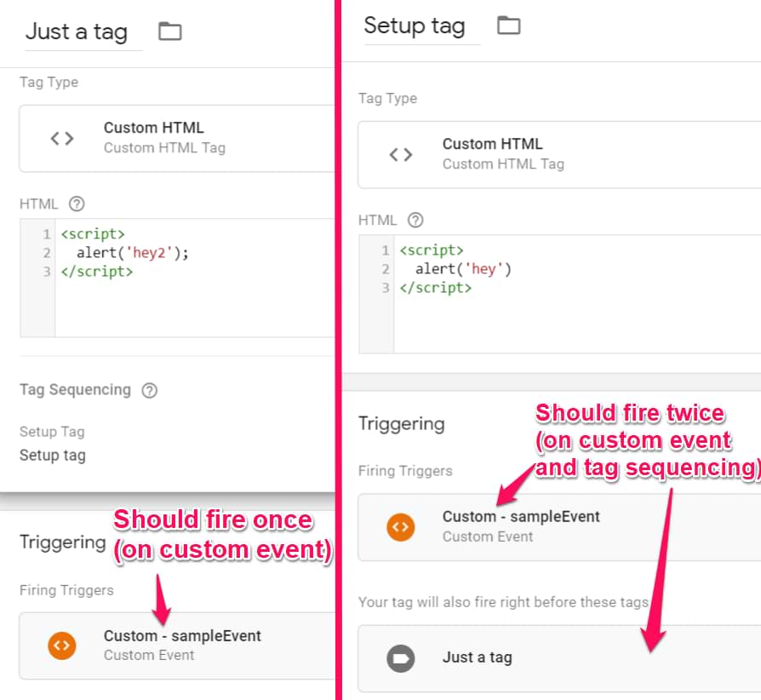Edit the "Setup tag" tag name field
This screenshot has height=700, width=761.
[415, 26]
